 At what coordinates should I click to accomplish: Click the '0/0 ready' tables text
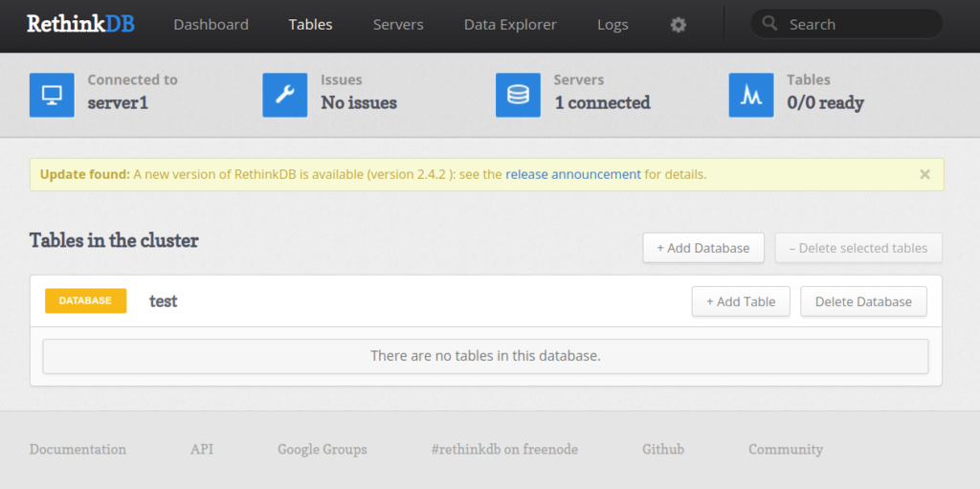pyautogui.click(x=825, y=102)
